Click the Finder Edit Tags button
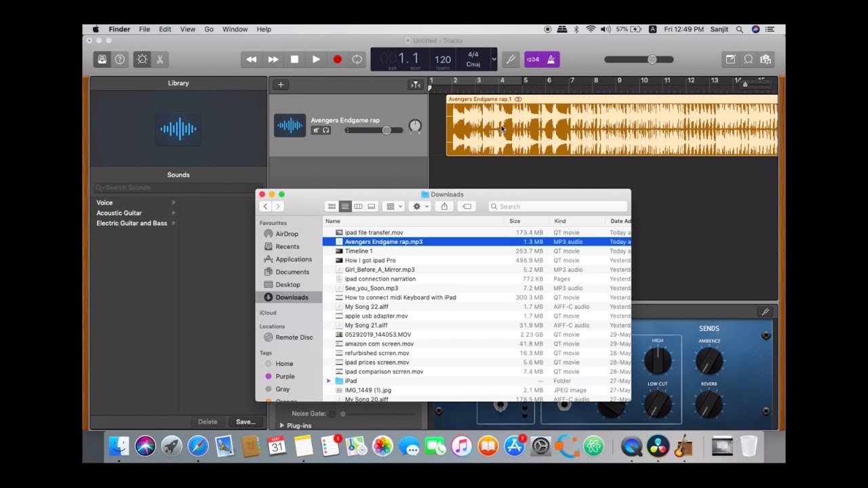868x488 pixels. coord(467,207)
